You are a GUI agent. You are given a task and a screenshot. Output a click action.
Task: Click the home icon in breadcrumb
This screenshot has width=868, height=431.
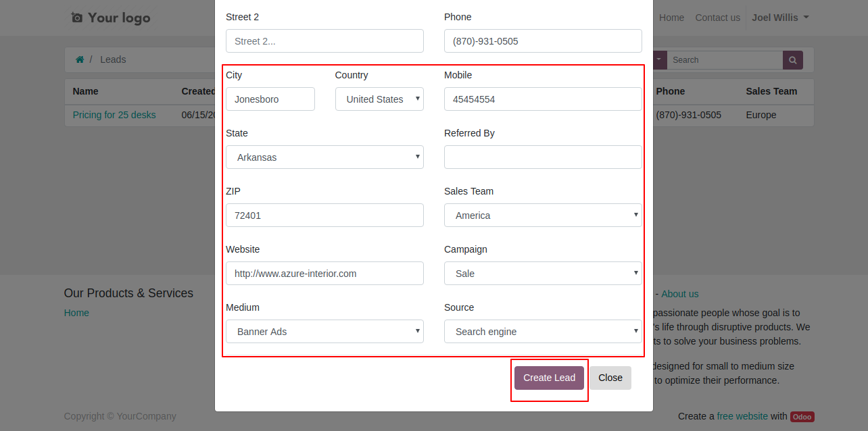pyautogui.click(x=80, y=59)
